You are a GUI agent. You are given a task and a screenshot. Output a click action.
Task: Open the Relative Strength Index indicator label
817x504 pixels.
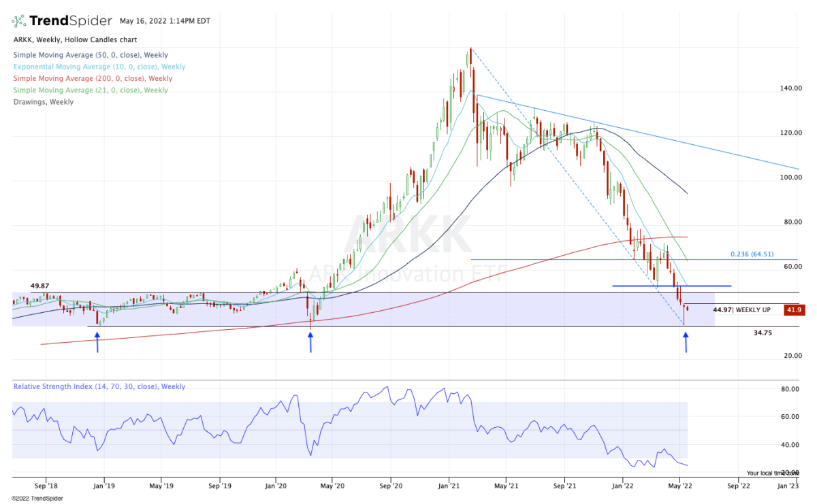(99, 386)
